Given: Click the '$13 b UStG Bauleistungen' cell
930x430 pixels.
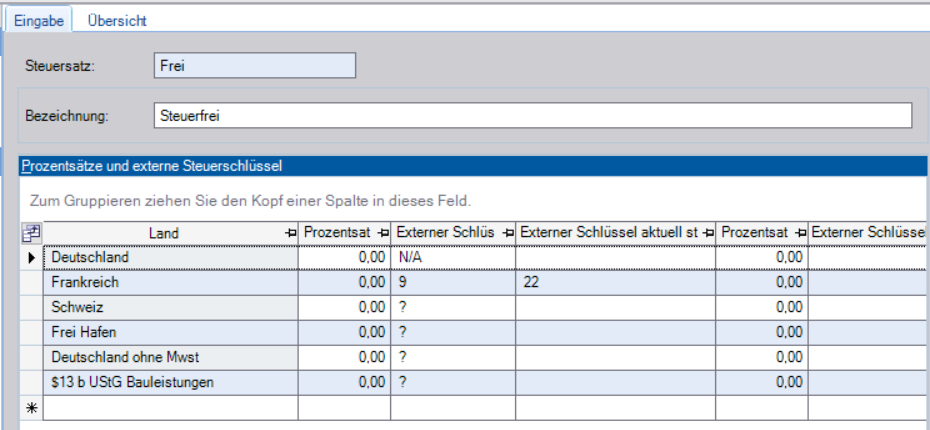Looking at the screenshot, I should pos(170,381).
